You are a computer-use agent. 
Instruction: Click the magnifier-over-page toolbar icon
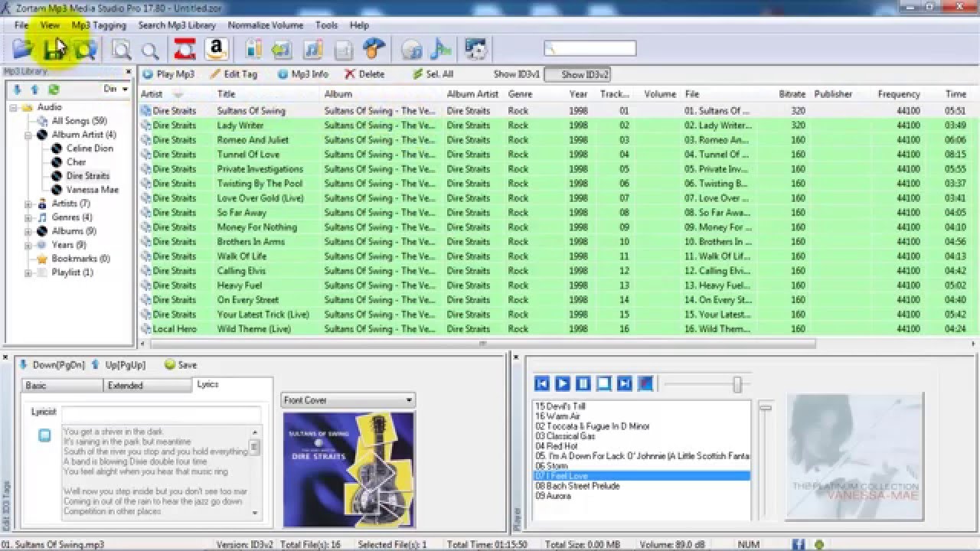click(122, 50)
